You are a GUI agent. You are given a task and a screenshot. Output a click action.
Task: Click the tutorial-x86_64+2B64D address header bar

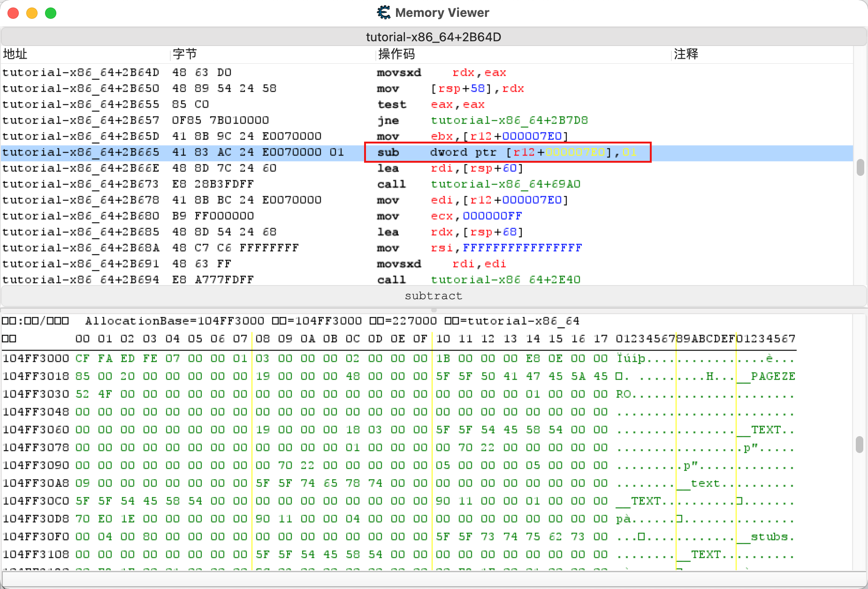[x=434, y=37]
